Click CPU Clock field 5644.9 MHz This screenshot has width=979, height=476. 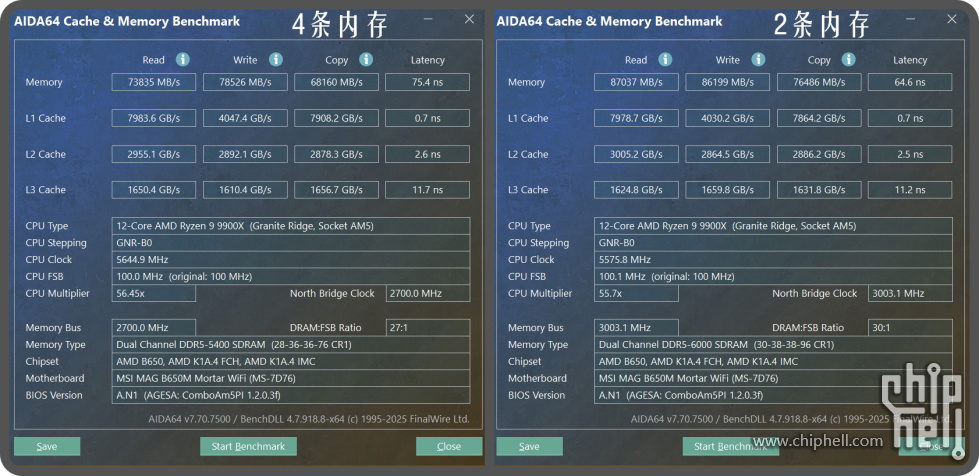pos(291,260)
